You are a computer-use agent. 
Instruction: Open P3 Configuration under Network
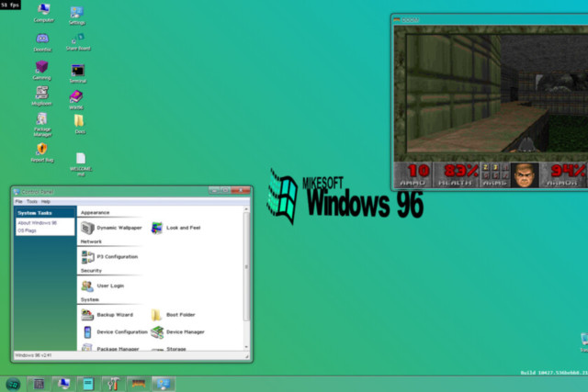(x=109, y=257)
